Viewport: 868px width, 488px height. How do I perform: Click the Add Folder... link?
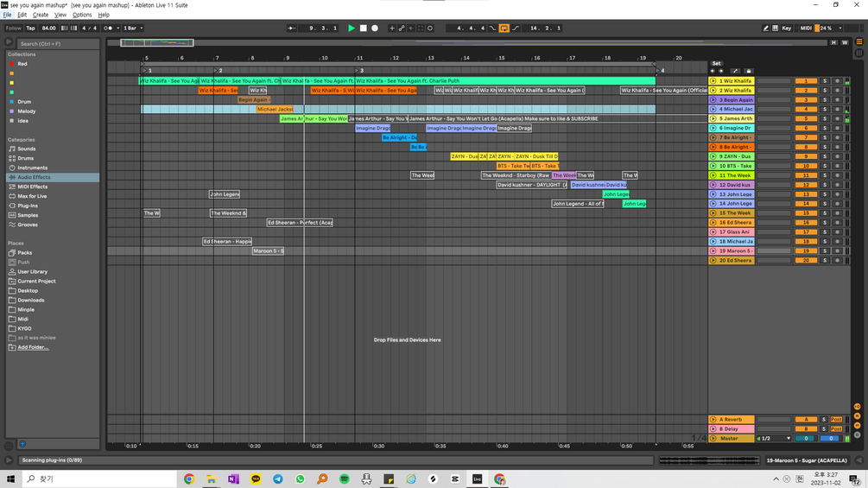33,347
